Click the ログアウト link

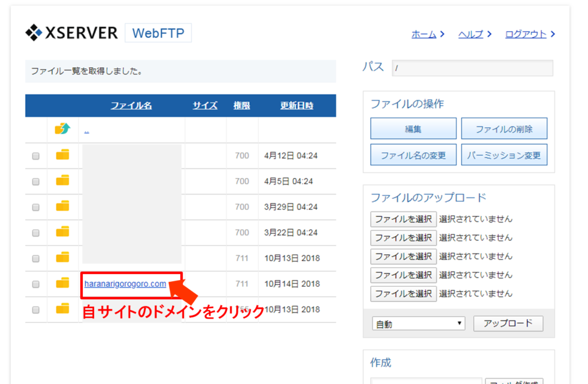click(x=526, y=34)
